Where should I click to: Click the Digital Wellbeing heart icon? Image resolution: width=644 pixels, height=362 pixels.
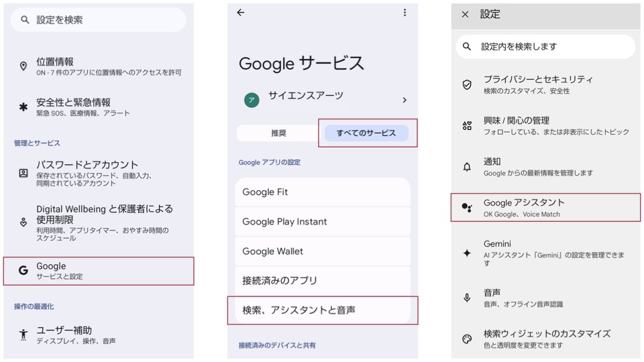click(x=23, y=223)
